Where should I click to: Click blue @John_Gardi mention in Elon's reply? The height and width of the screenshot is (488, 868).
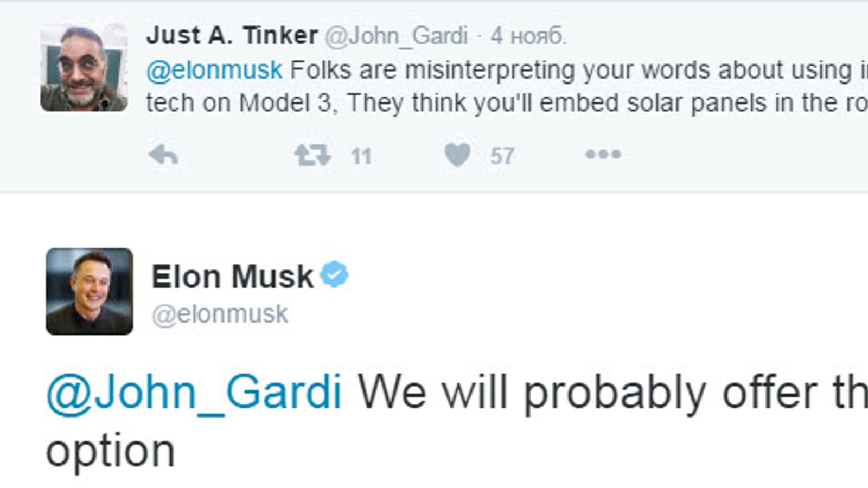194,393
